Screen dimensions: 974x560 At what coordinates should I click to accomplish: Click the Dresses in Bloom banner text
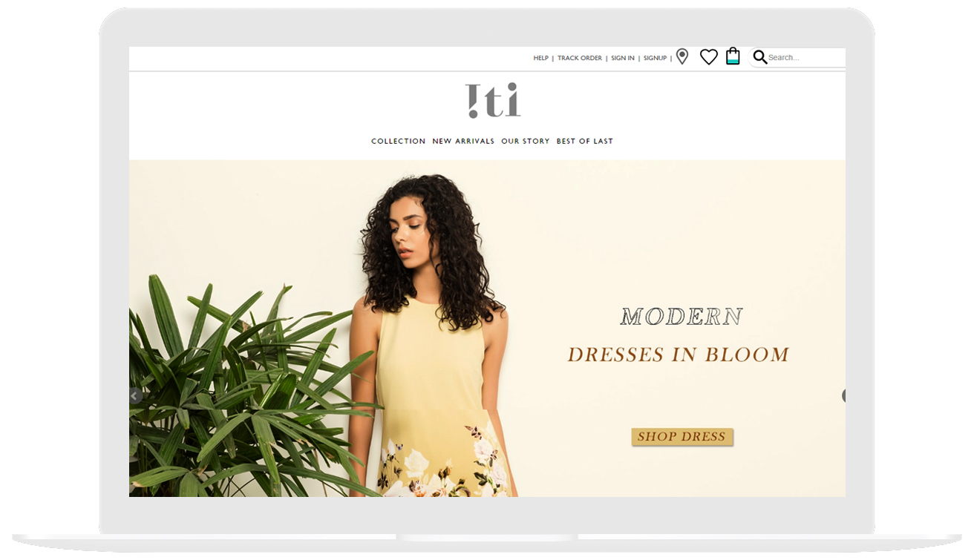(678, 355)
